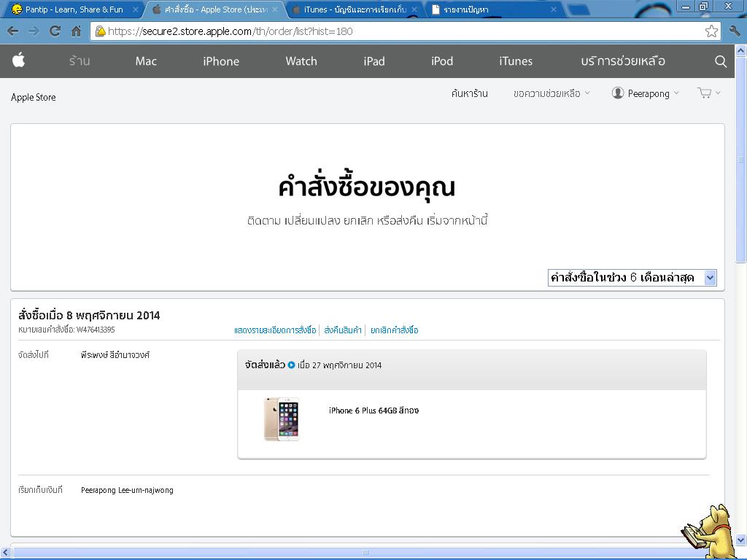Click the blue shipped status arrow icon

tap(292, 365)
